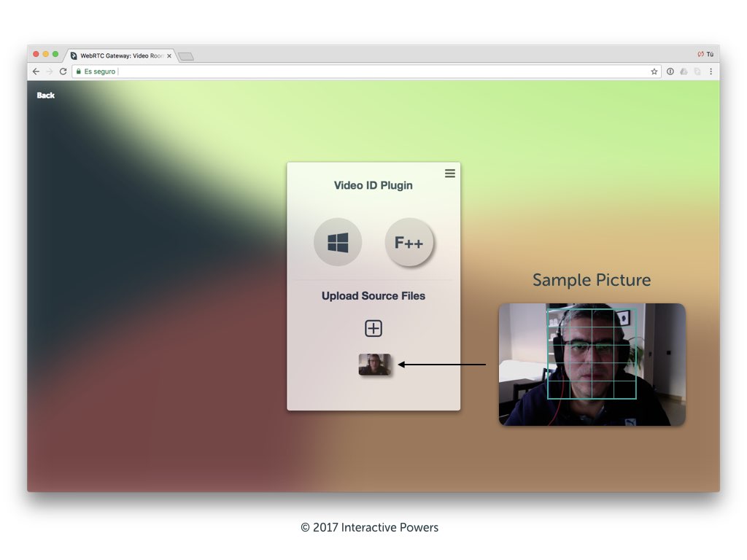Open the hamburger menu in plugin card
This screenshot has width=747, height=560.
point(450,173)
